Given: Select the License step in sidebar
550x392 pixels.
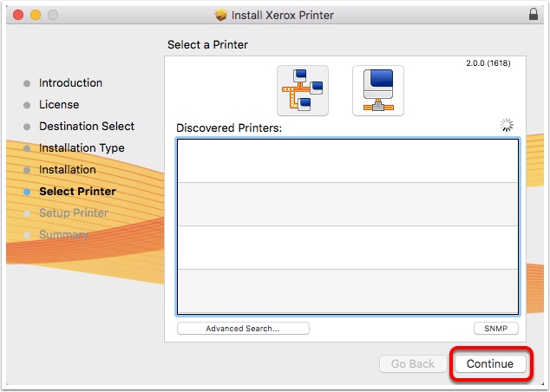Looking at the screenshot, I should click(59, 104).
